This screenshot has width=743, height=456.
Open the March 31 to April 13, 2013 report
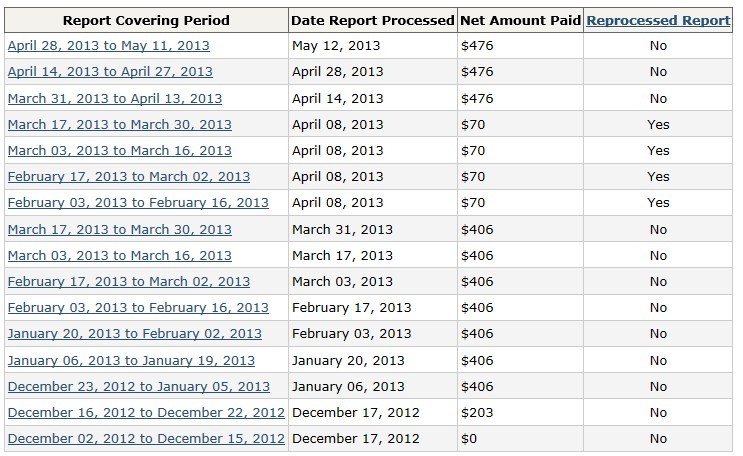(115, 98)
